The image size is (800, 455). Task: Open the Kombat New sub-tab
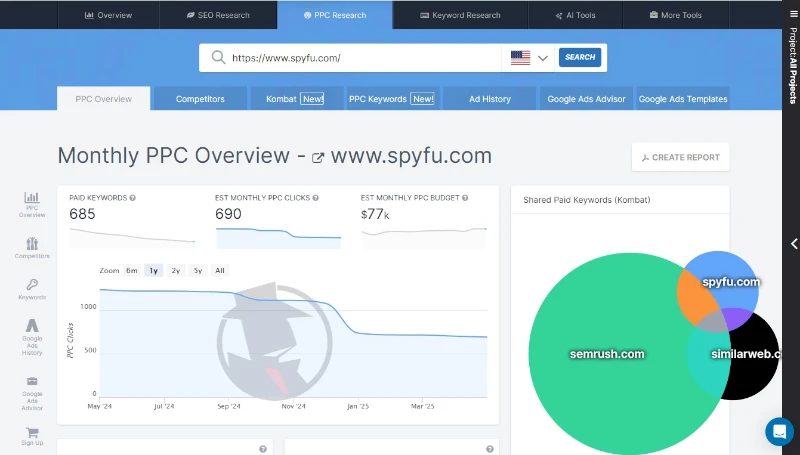point(295,98)
